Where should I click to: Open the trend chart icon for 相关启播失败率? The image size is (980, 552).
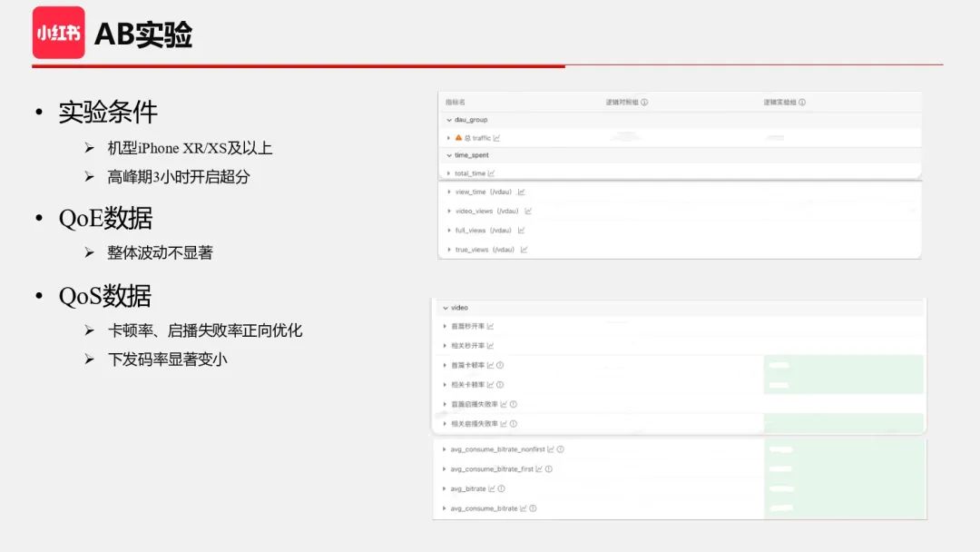(x=504, y=424)
